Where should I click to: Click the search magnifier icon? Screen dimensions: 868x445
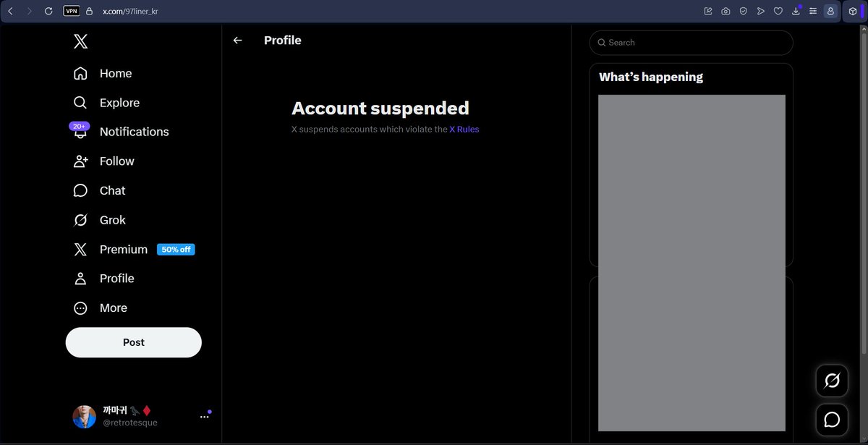(601, 43)
